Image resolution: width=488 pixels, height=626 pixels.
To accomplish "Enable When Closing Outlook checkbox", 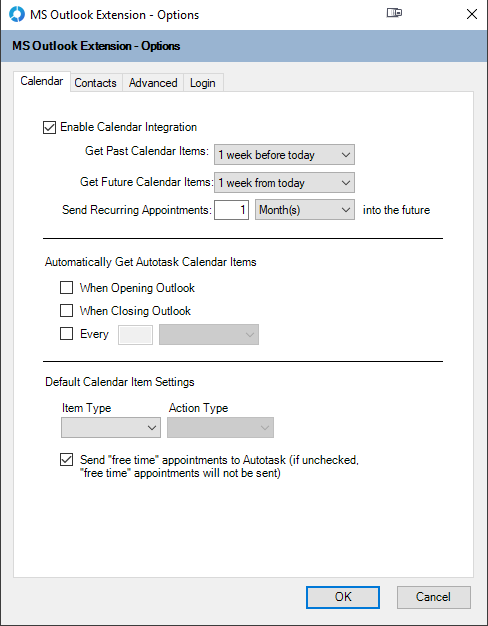I will 66,311.
